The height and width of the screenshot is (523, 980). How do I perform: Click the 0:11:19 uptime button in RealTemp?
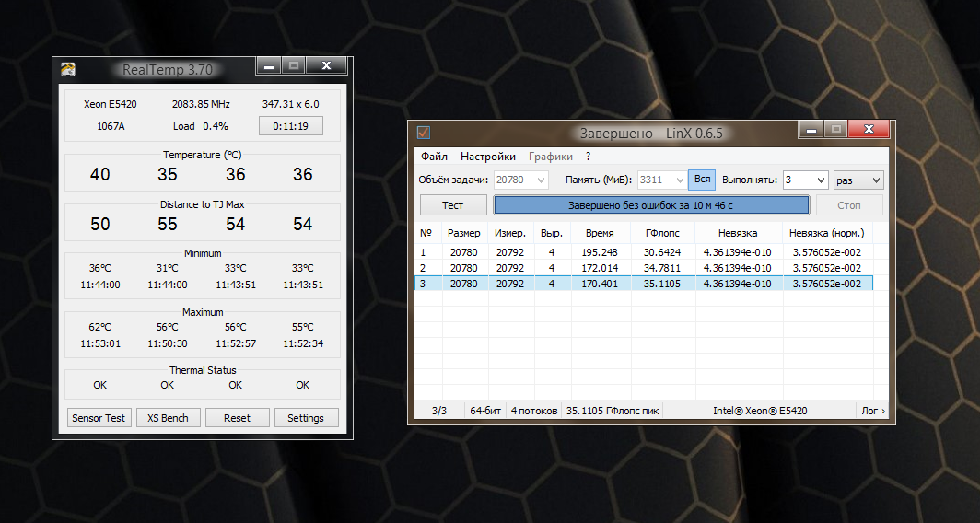(291, 125)
